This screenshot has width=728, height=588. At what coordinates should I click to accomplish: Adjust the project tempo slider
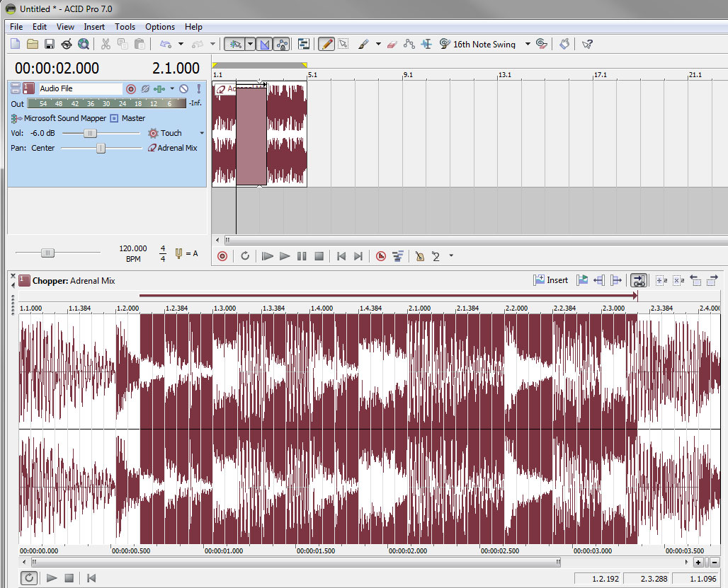[x=47, y=253]
